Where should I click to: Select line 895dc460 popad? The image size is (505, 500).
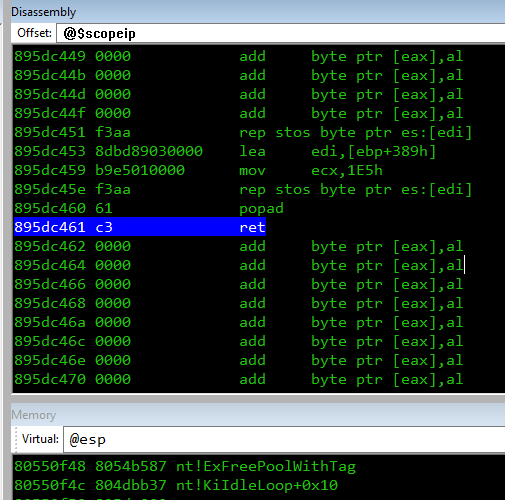(149, 208)
